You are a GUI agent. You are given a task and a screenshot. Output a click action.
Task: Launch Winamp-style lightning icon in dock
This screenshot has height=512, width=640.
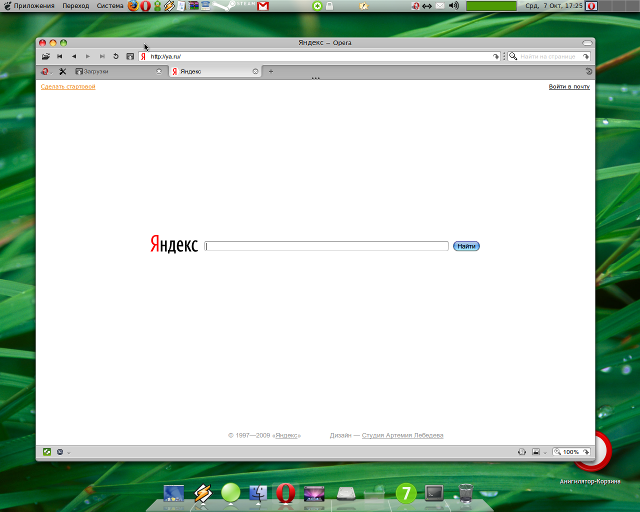pyautogui.click(x=203, y=493)
